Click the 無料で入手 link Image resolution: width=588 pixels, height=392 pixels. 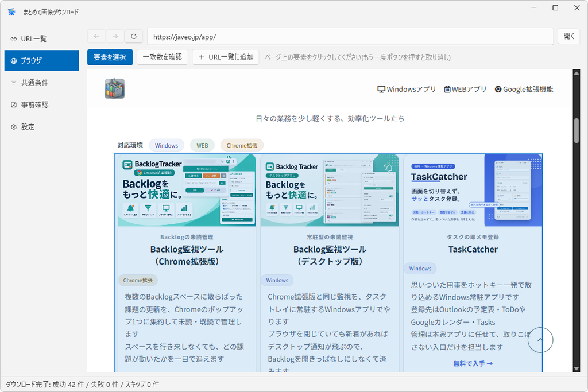coord(473,363)
